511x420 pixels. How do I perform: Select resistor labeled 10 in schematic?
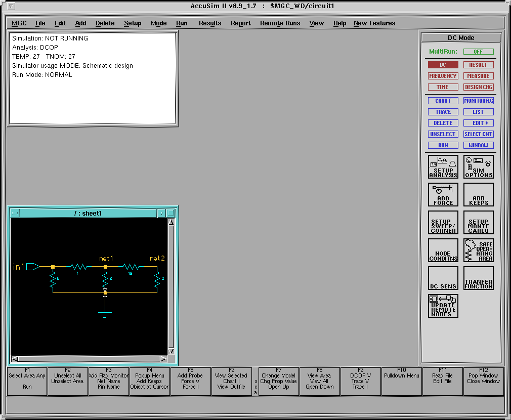(x=131, y=267)
